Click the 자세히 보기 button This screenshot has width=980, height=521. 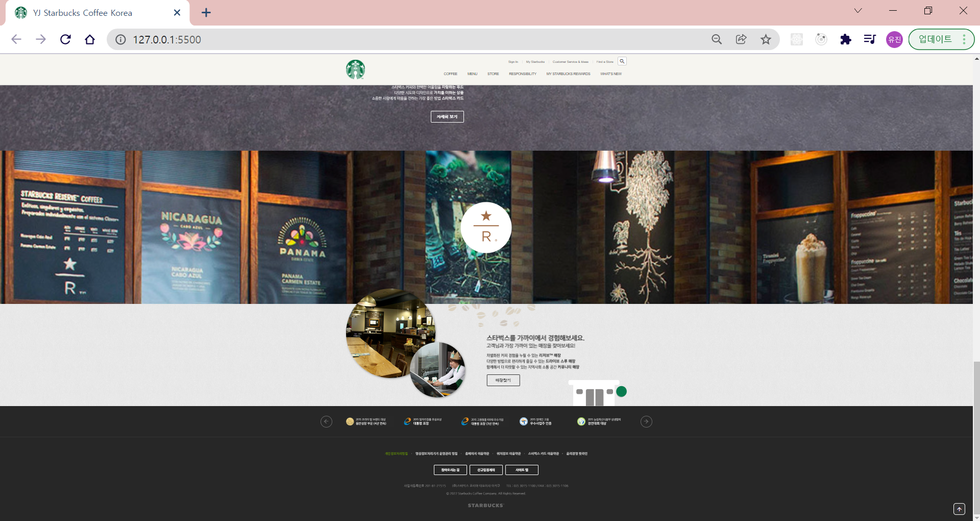[x=447, y=116]
